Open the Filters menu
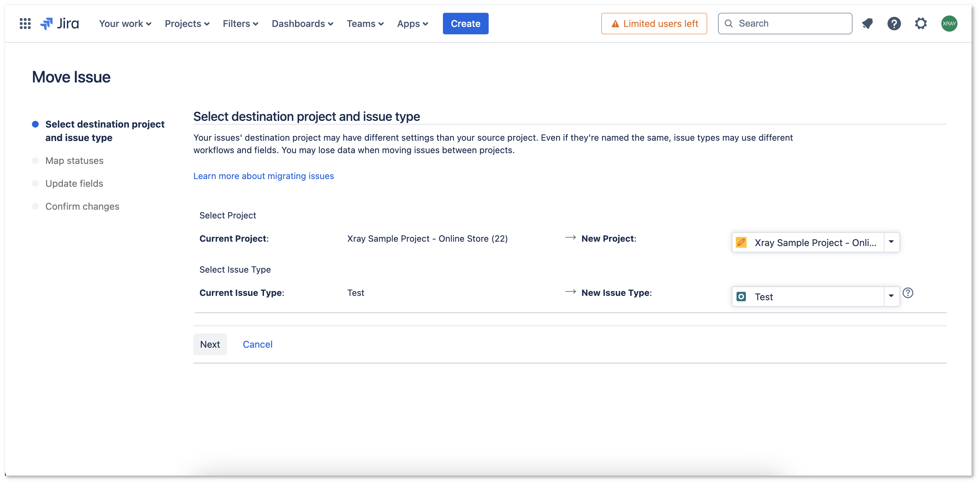Screen dimensions: 980x484 pos(240,24)
